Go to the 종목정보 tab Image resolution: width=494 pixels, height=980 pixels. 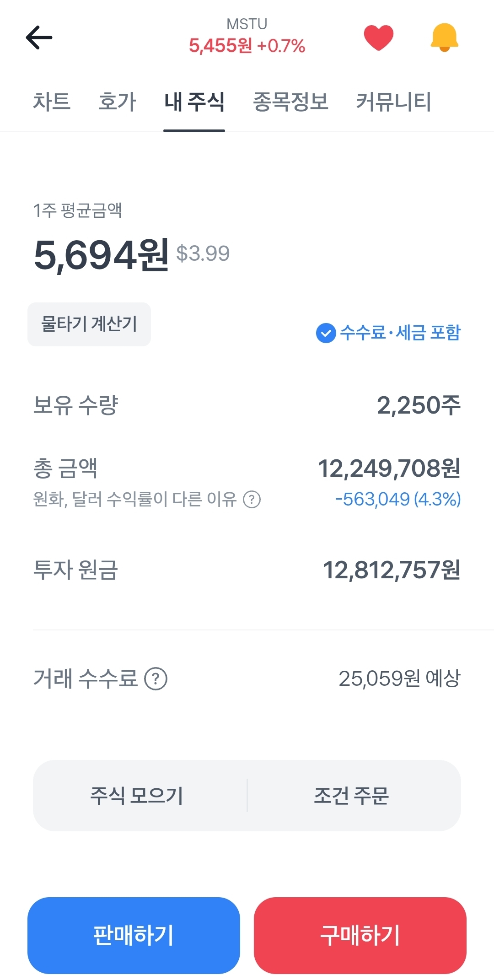pos(290,102)
